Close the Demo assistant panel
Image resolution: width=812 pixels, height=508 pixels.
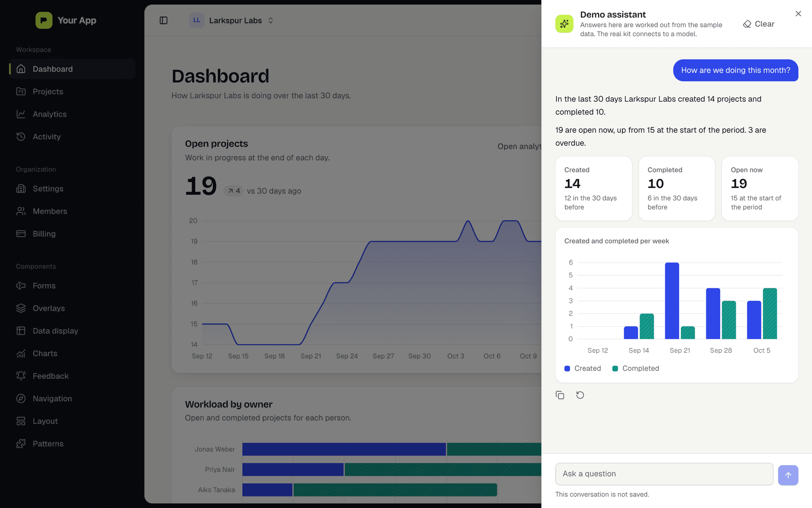tap(798, 14)
